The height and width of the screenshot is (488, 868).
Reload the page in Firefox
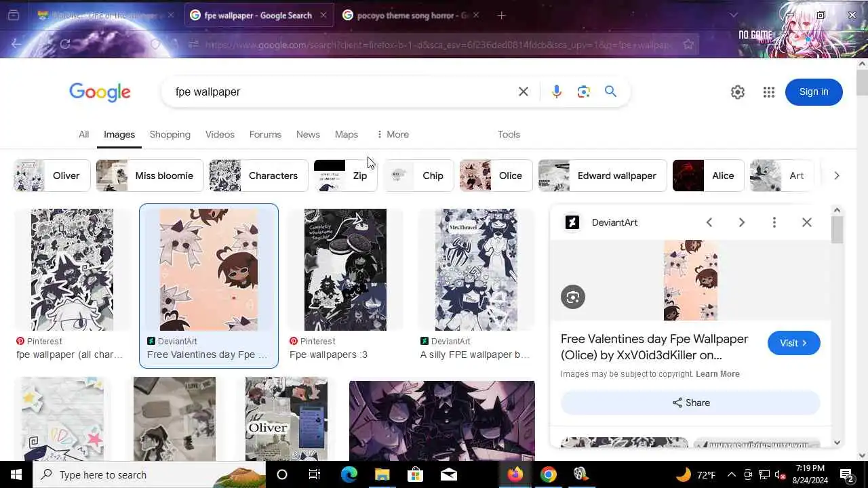[x=65, y=44]
